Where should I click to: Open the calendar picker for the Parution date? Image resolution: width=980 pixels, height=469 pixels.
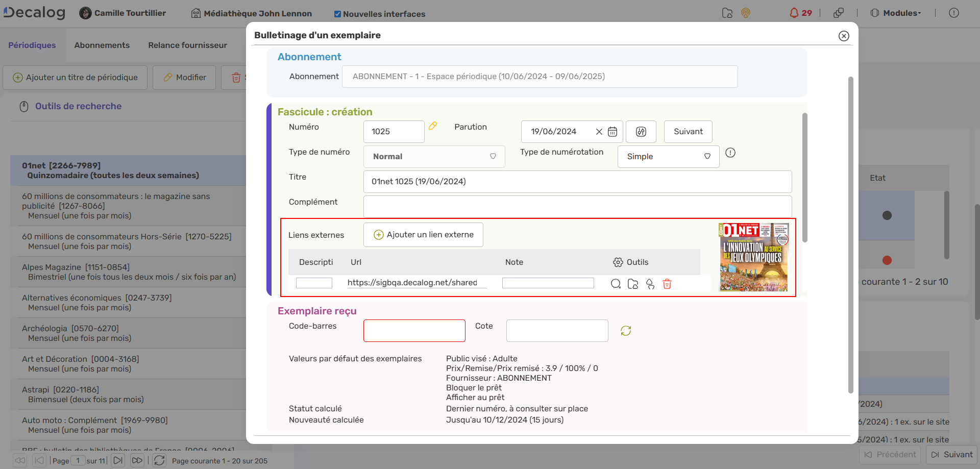point(612,131)
